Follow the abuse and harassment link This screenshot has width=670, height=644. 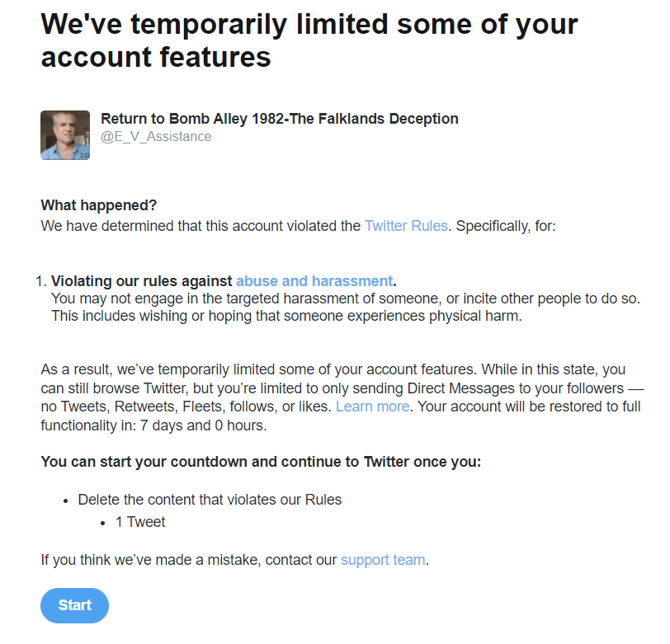click(314, 280)
